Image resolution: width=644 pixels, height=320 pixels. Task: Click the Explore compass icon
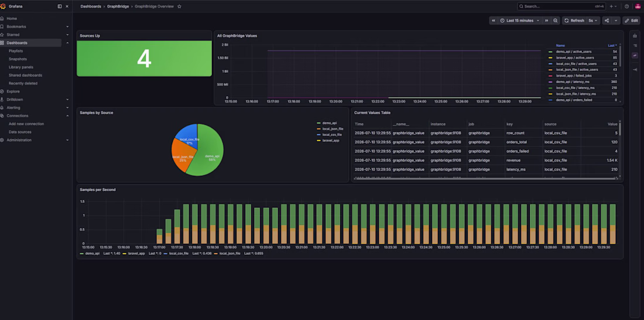click(2, 91)
